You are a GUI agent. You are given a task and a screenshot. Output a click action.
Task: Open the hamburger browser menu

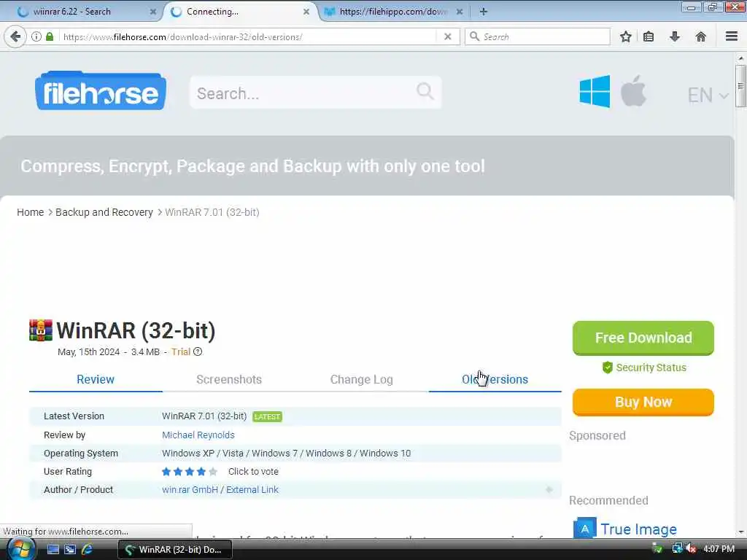point(732,36)
